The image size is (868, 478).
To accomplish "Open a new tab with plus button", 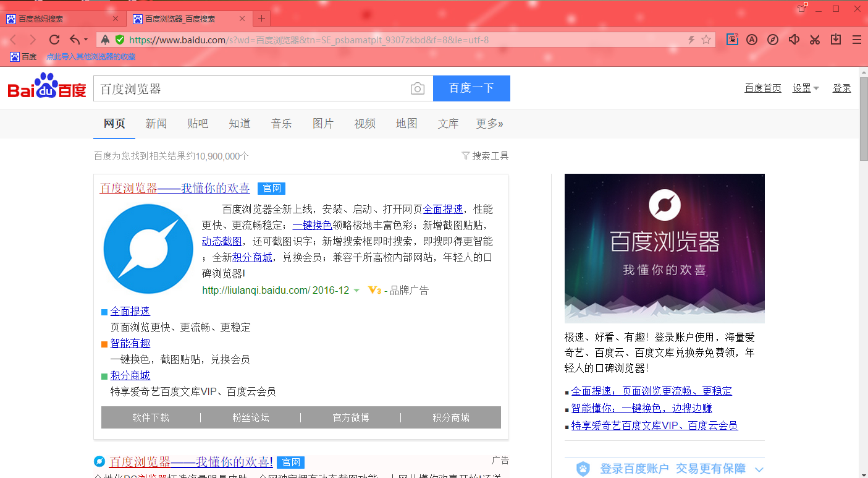I will tap(262, 19).
